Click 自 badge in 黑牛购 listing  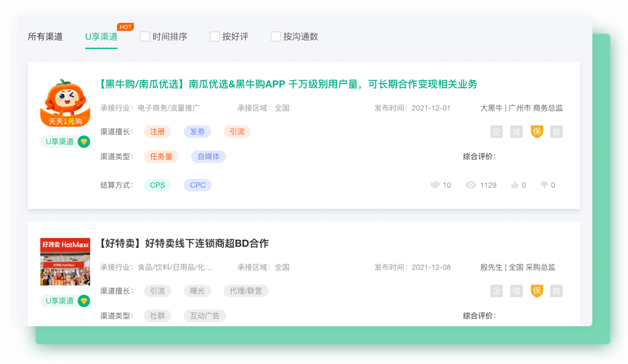click(x=556, y=132)
